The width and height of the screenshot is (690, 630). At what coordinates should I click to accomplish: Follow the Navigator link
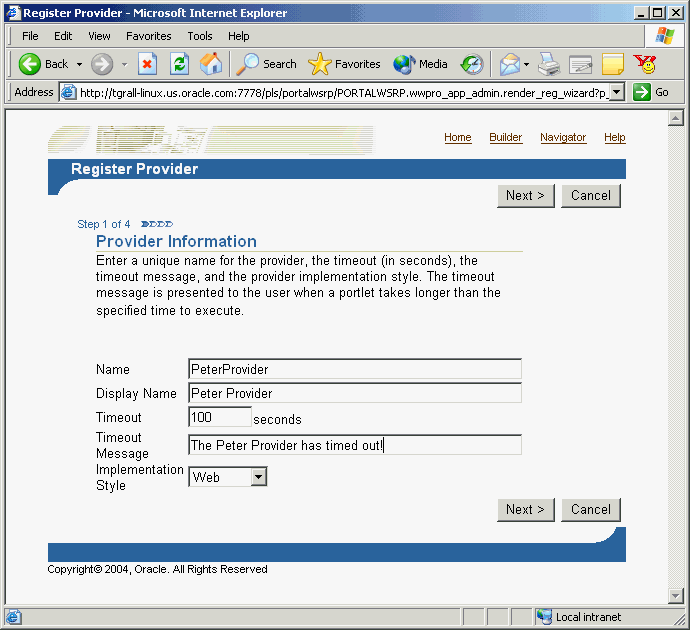coord(563,137)
